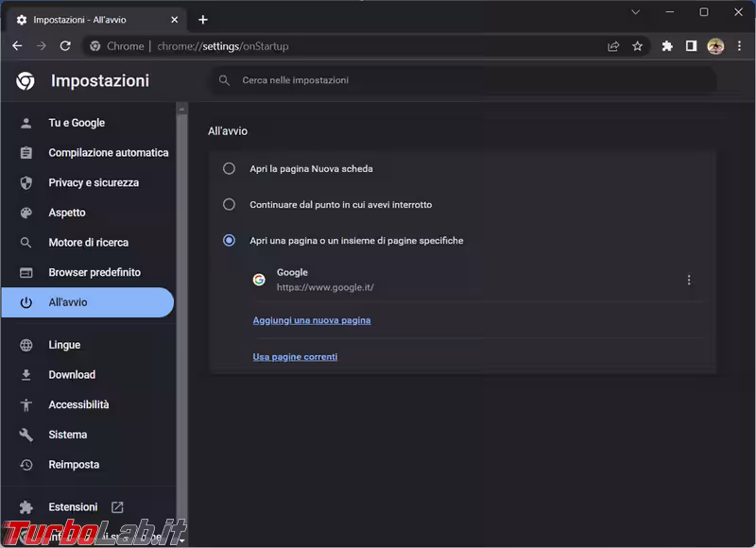Click the user profile avatar

point(715,45)
